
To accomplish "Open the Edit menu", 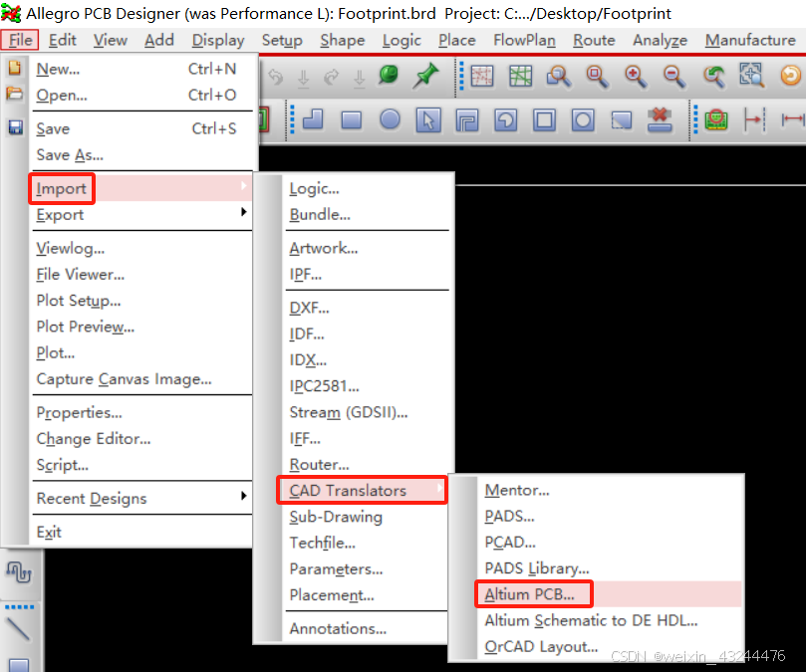I will [x=62, y=40].
